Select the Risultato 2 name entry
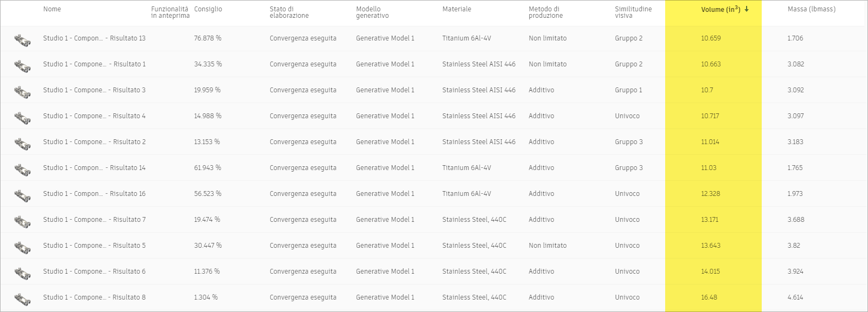The width and height of the screenshot is (868, 312). point(94,142)
